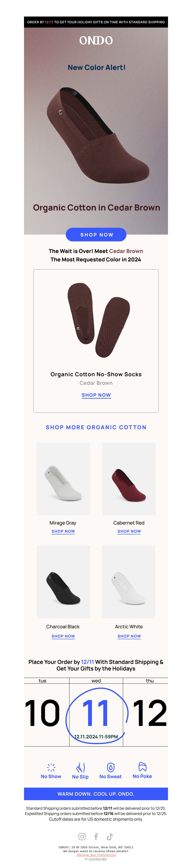Select the Charcoal Black sock thumbnail
This screenshot has height=868, width=192.
[63, 582]
